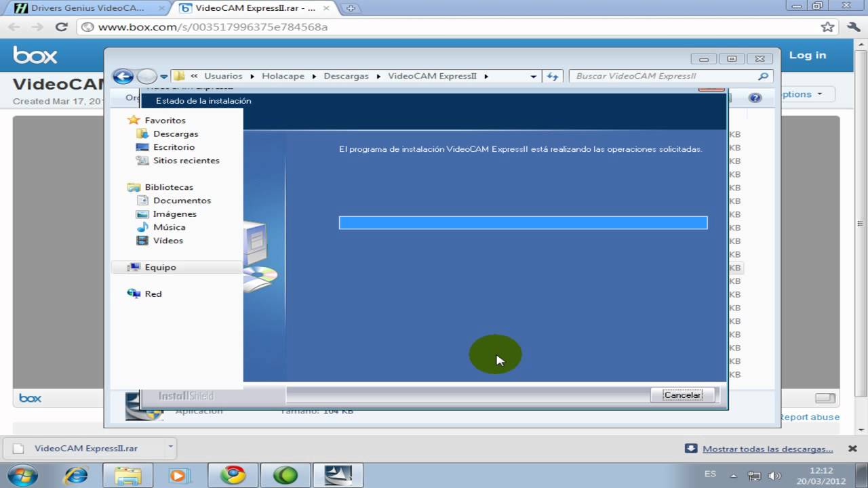Open Windows Start menu
The image size is (868, 488).
click(22, 475)
